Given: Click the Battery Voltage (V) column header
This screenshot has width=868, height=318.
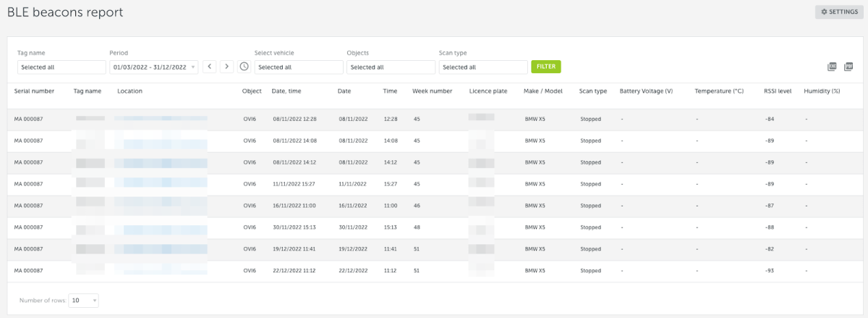Looking at the screenshot, I should (x=646, y=91).
